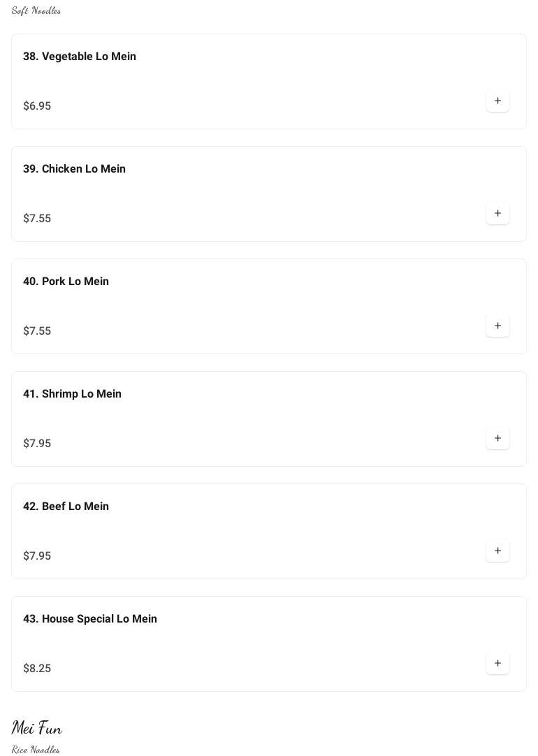
Task: Select the Rice Noodles subtitle text
Action: [x=36, y=750]
